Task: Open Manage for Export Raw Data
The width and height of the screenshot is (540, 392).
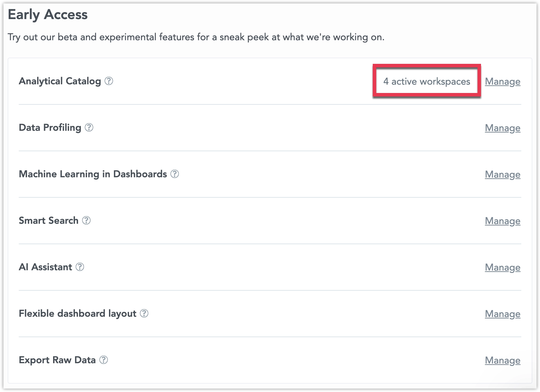Action: (x=503, y=360)
